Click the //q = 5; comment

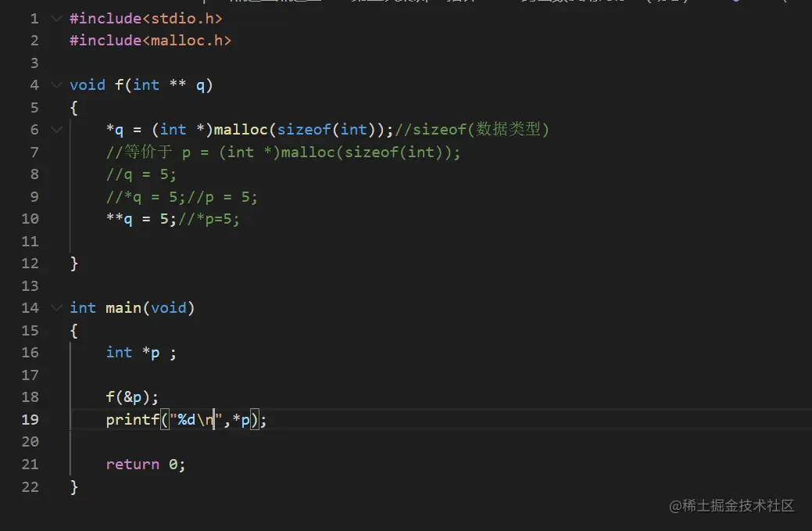click(141, 174)
